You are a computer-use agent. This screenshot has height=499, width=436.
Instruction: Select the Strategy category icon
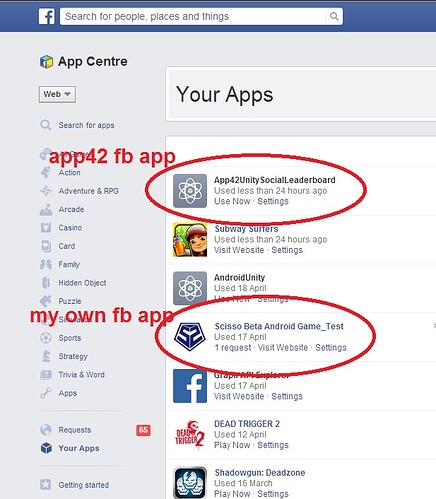[x=46, y=356]
